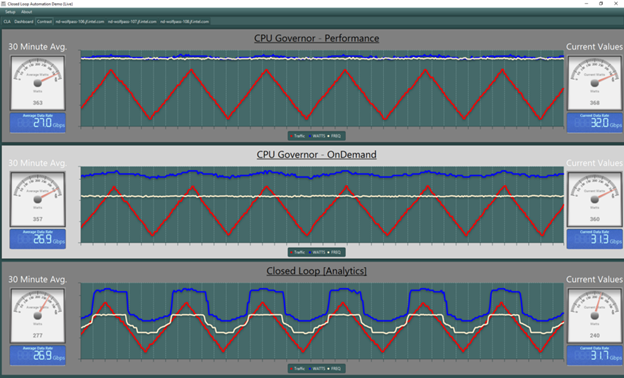Click the WATTS legend entry in the Closed Loop chart
This screenshot has width=624, height=378.
[317, 368]
